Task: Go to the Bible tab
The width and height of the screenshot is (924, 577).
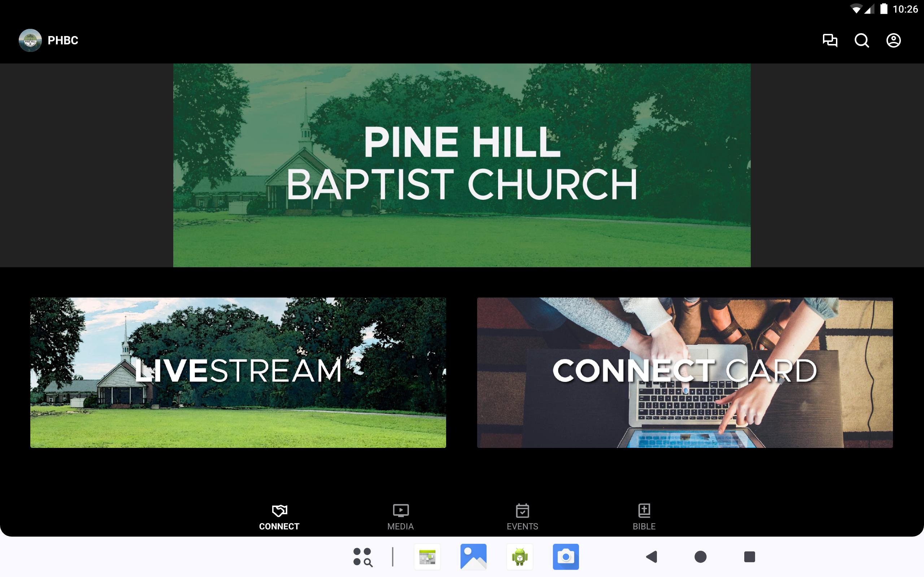Action: (644, 517)
